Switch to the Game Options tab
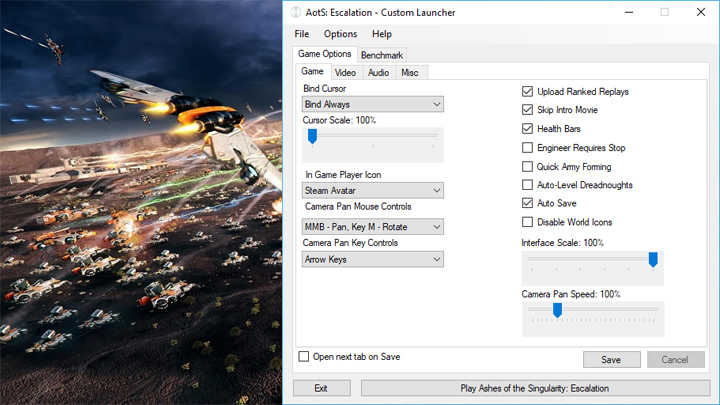720x405 pixels. tap(325, 54)
